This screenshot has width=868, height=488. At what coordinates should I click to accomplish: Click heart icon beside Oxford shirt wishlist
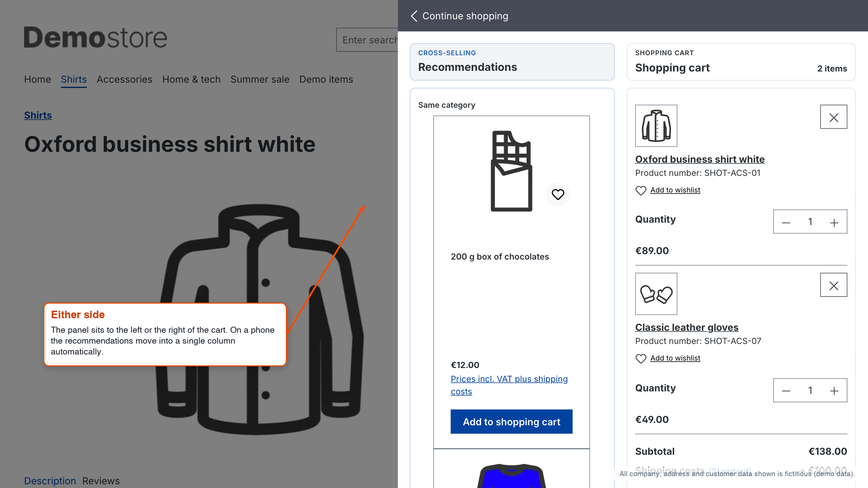pyautogui.click(x=640, y=190)
